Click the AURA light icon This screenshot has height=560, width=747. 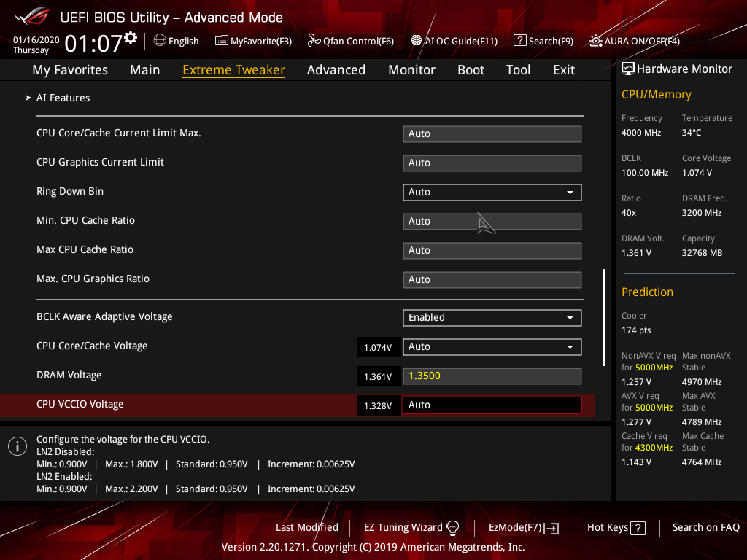click(595, 41)
